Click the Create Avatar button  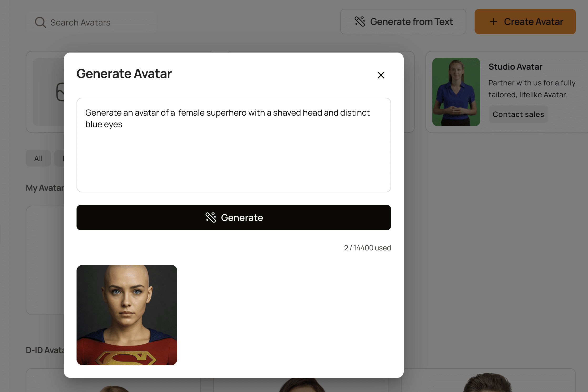525,22
